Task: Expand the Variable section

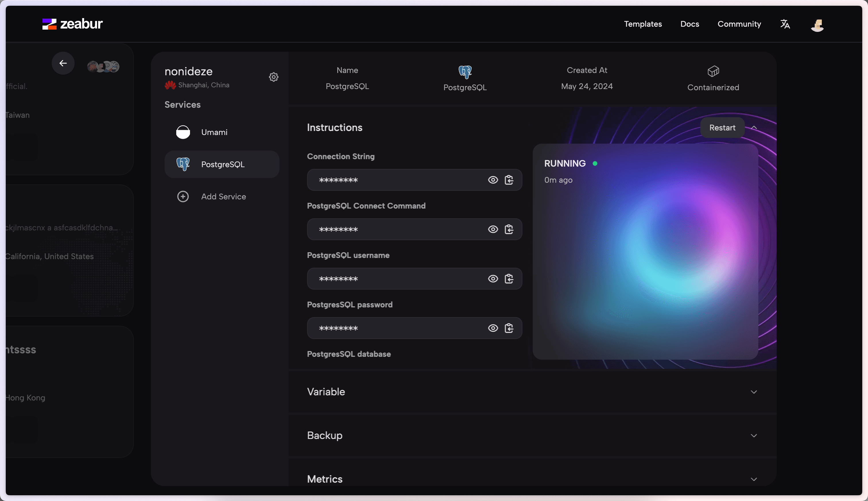Action: [x=754, y=392]
